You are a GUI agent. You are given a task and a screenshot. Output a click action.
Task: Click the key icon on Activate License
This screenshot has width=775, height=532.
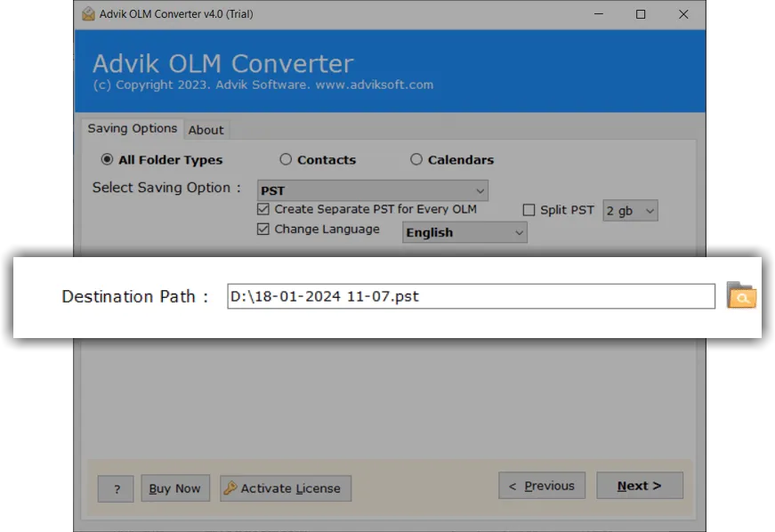pos(230,488)
